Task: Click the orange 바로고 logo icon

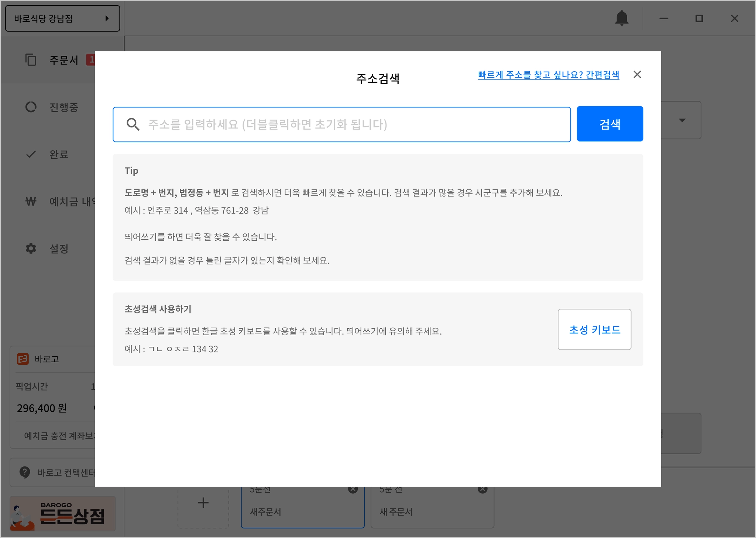Action: point(23,359)
